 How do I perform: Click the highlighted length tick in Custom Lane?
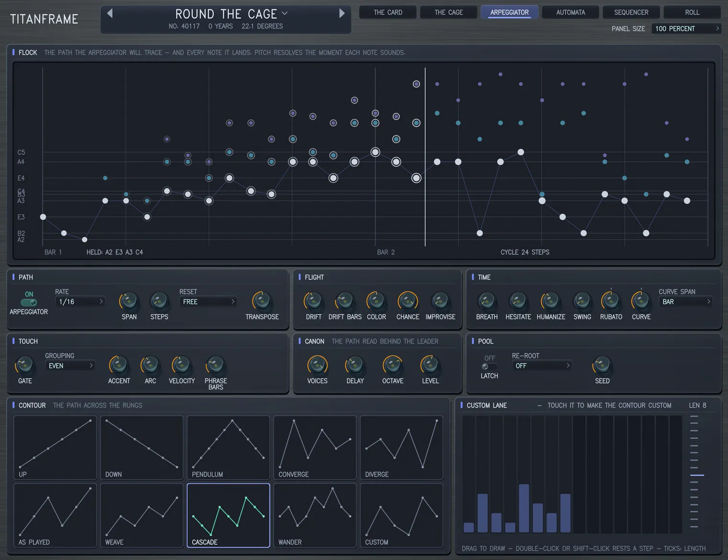click(697, 475)
